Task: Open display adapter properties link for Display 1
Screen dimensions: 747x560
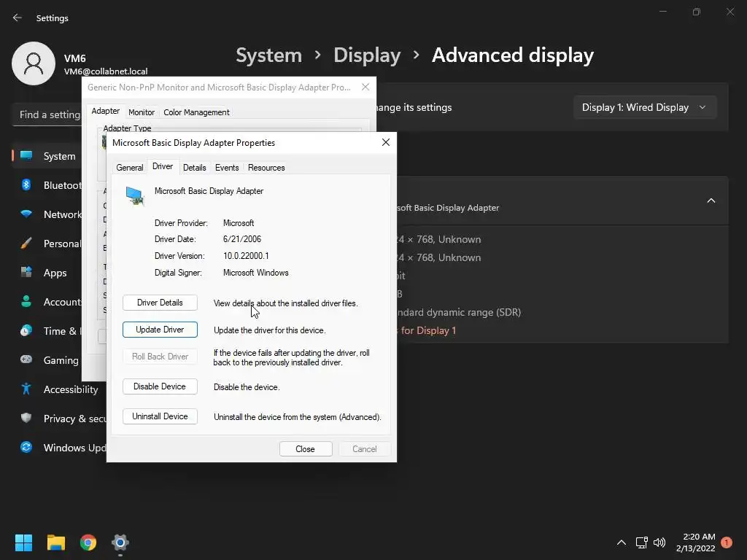Action: pos(426,330)
